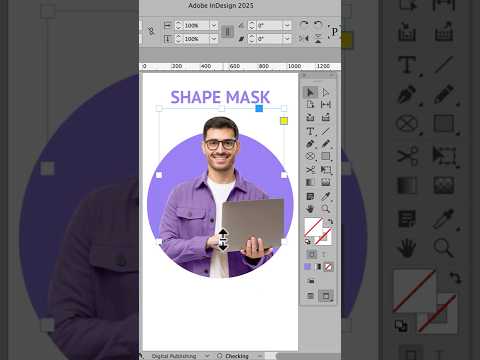
Task: Click the Rotate 90° clockwise button
Action: (304, 25)
